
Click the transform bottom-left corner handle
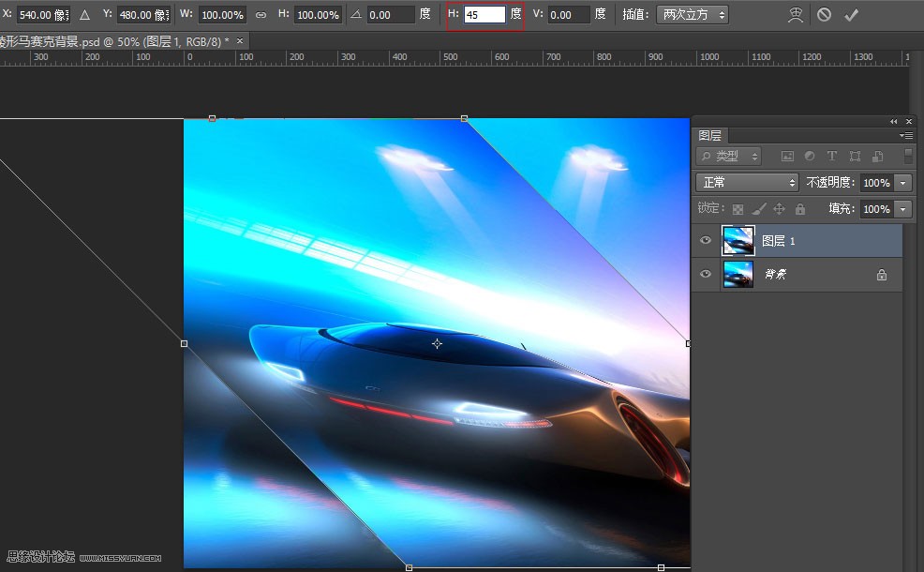pyautogui.click(x=409, y=568)
